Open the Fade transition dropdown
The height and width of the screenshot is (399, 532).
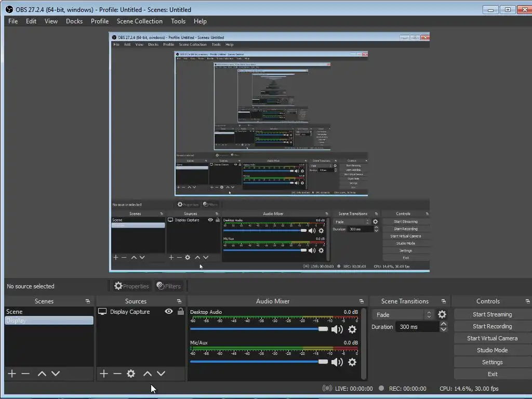pos(403,315)
